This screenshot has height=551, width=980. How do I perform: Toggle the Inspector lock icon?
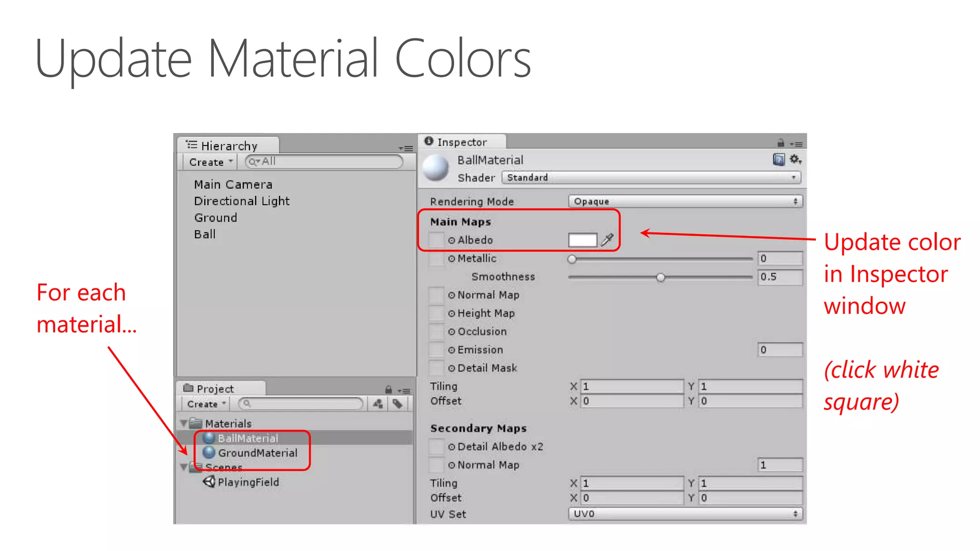[x=780, y=143]
